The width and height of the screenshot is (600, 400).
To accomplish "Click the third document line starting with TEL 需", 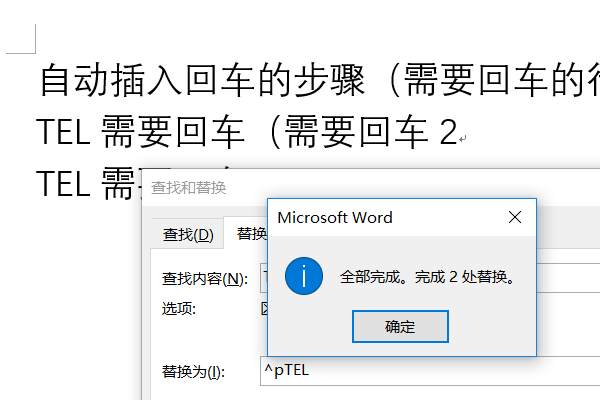I will point(89,184).
